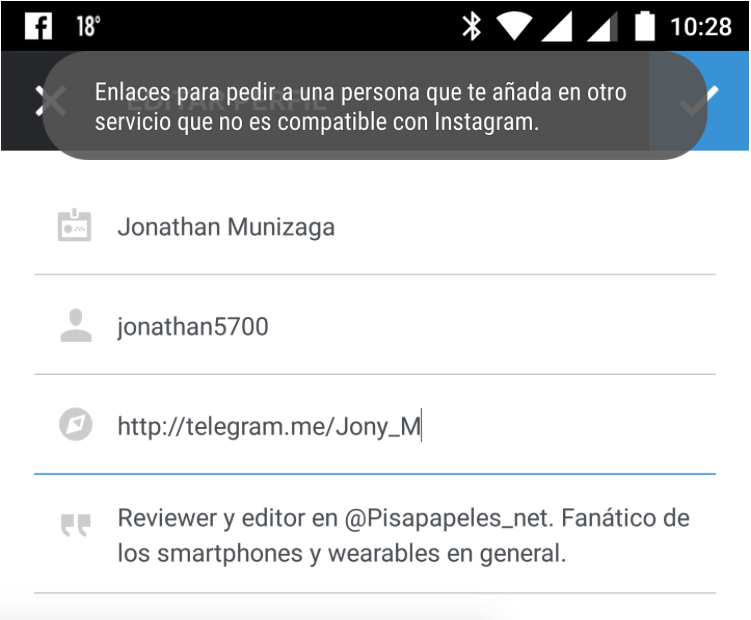The width and height of the screenshot is (751, 620).
Task: Tap the Bluetooth status icon
Action: tap(471, 26)
